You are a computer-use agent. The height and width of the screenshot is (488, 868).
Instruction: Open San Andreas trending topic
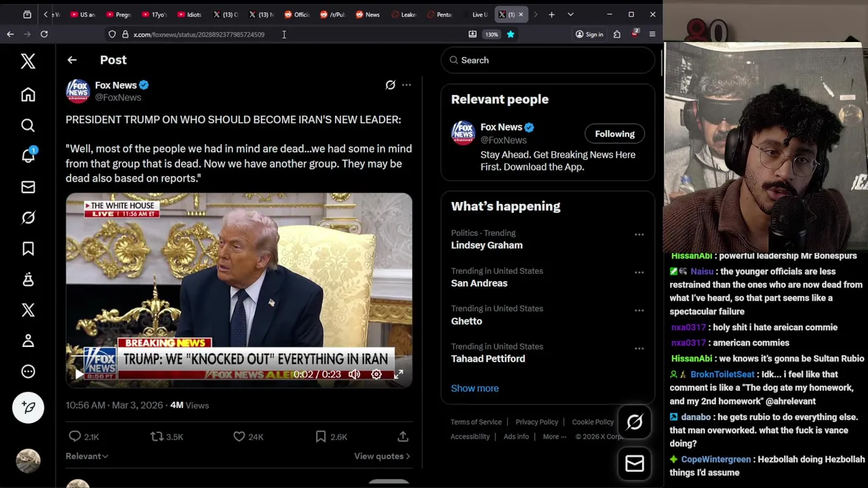coord(479,283)
